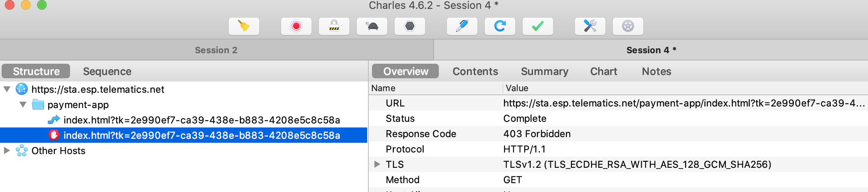This screenshot has height=192, width=868.
Task: Select the redirected index.html request with arrow
Action: (201, 120)
